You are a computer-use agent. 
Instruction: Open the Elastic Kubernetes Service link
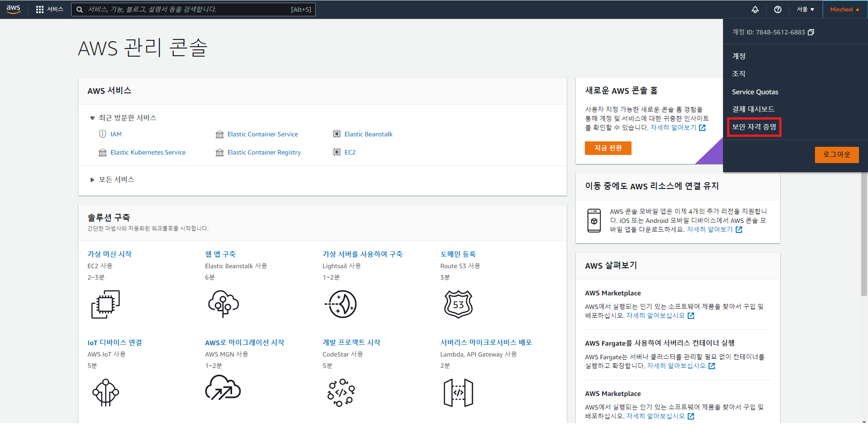tap(148, 152)
